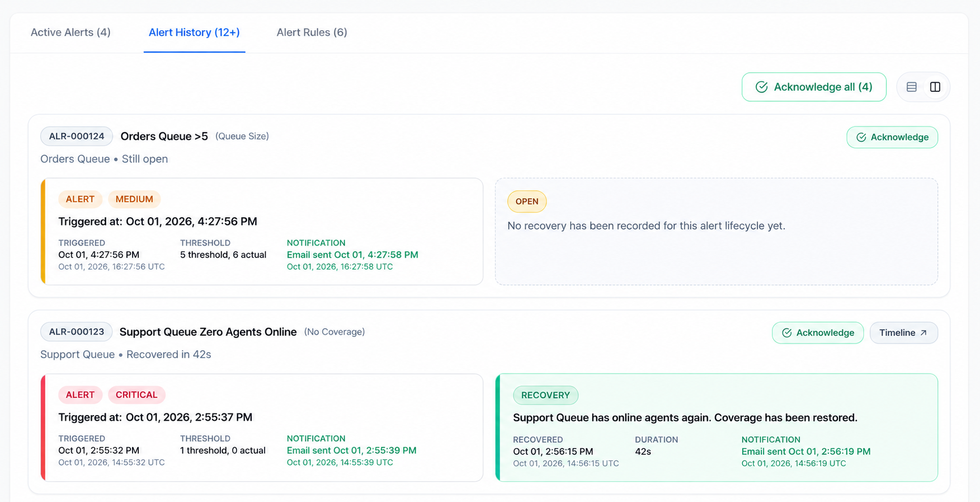This screenshot has width=980, height=502.
Task: Click the (Queue Size) label
Action: (242, 136)
